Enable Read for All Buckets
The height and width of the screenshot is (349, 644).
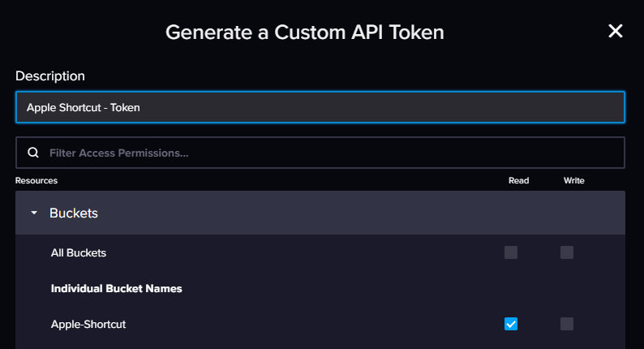511,252
